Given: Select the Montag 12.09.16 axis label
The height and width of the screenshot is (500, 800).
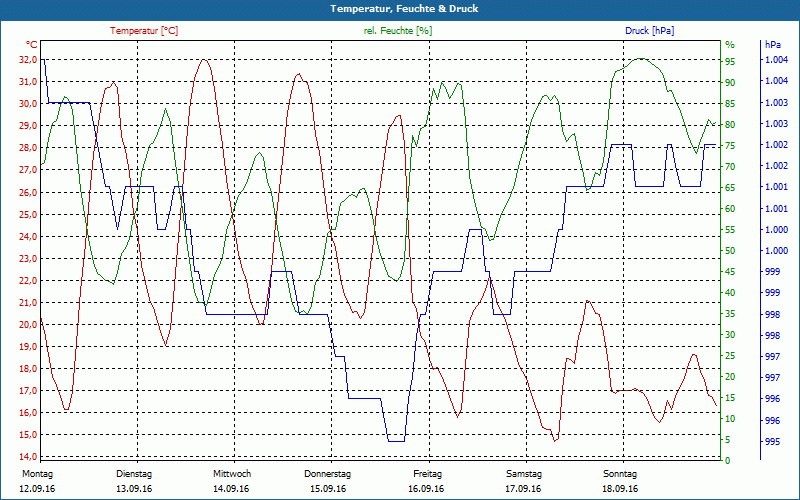Looking at the screenshot, I should (37, 481).
